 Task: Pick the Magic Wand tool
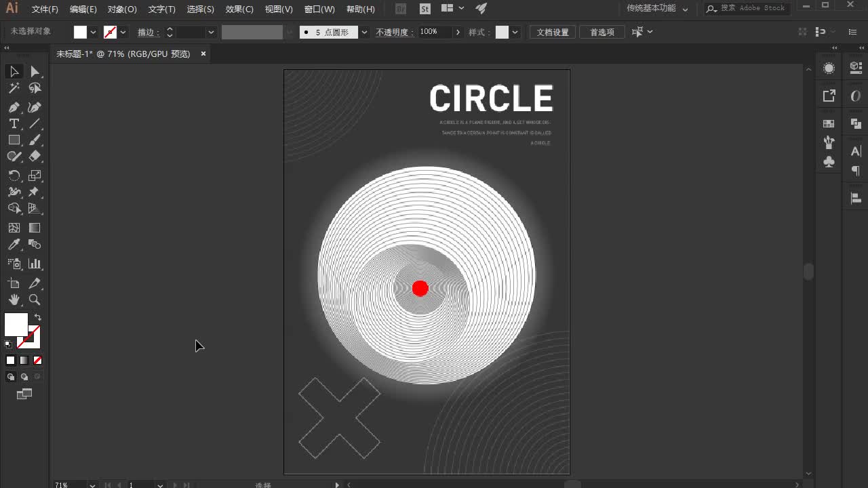(x=14, y=88)
